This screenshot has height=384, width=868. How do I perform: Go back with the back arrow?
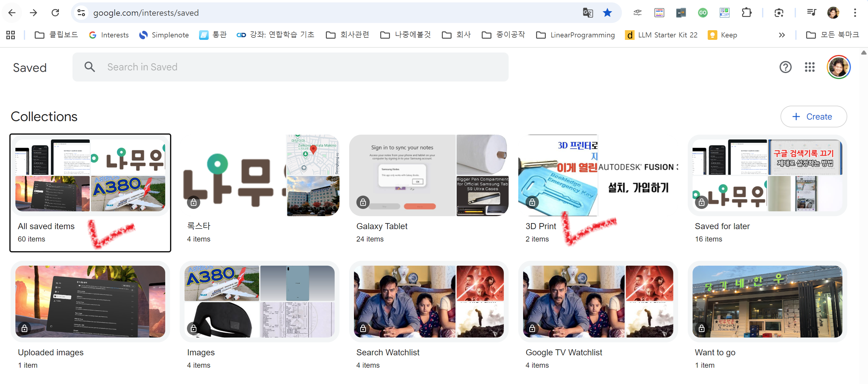click(x=12, y=13)
